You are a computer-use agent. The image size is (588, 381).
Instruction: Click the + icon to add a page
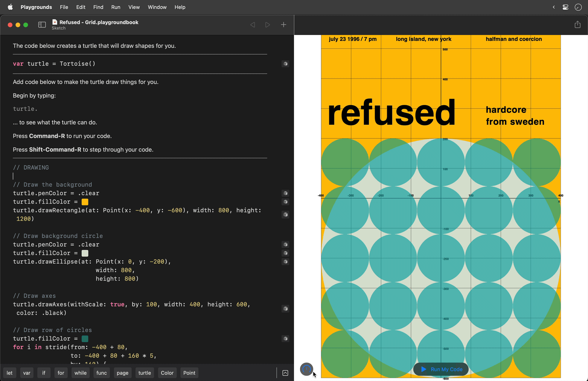[283, 25]
